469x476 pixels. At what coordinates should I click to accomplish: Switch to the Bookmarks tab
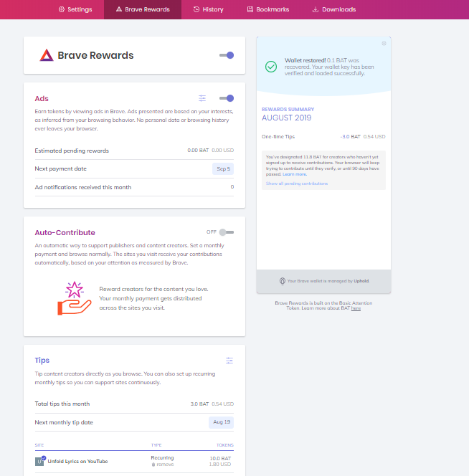(x=268, y=9)
